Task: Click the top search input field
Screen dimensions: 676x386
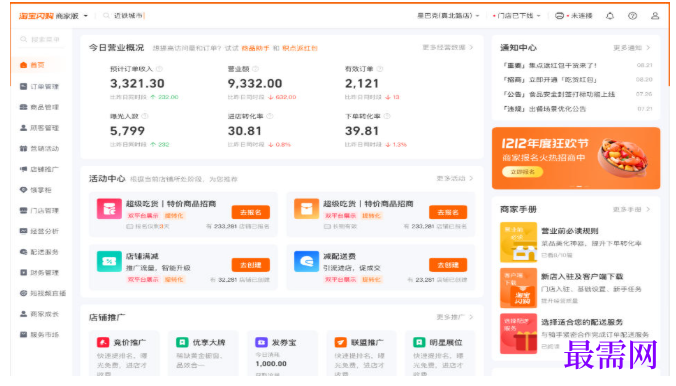Action: (x=128, y=16)
